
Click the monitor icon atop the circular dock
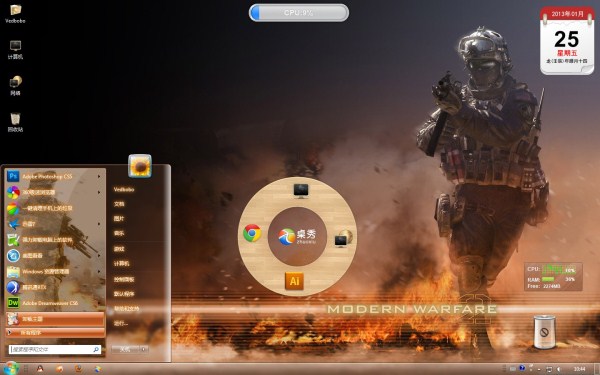pyautogui.click(x=301, y=191)
